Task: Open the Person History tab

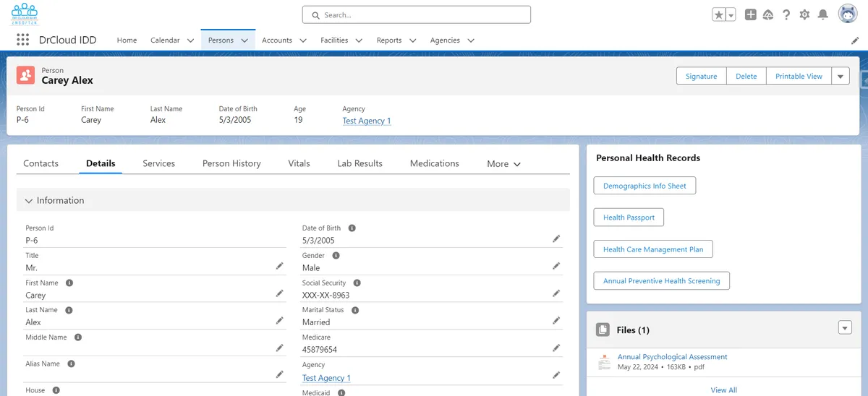Action: coord(231,163)
